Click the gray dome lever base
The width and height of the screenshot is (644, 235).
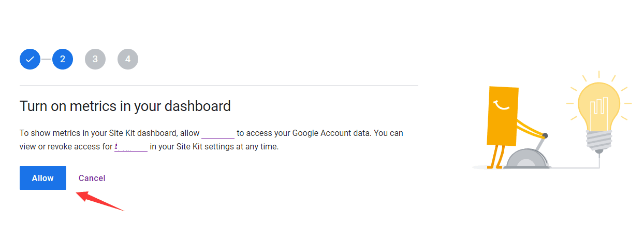point(527,158)
